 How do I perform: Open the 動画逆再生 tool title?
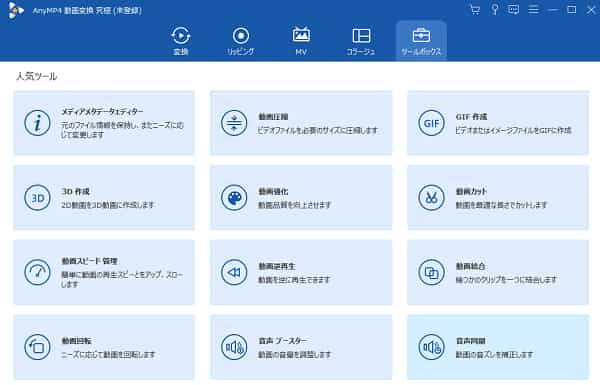(277, 266)
